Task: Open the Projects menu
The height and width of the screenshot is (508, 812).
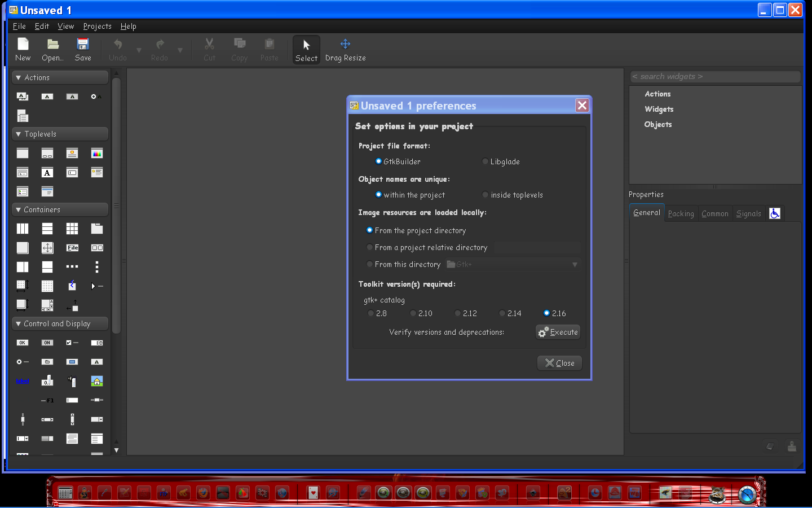Action: tap(97, 26)
